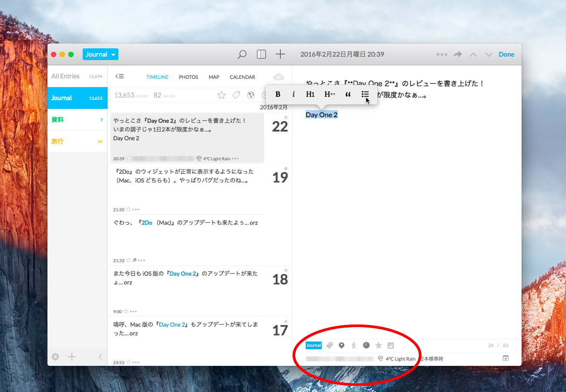Share the entry with the arrow icon
This screenshot has width=566, height=392.
458,54
